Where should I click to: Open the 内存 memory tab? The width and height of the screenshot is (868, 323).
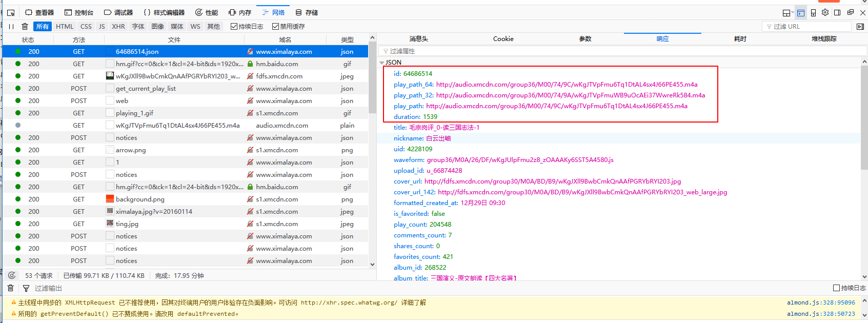pyautogui.click(x=240, y=13)
